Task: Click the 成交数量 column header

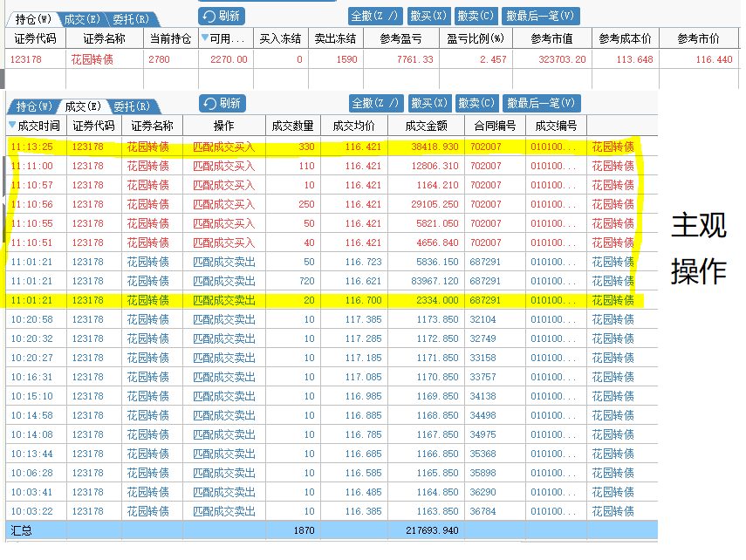Action: pyautogui.click(x=292, y=126)
